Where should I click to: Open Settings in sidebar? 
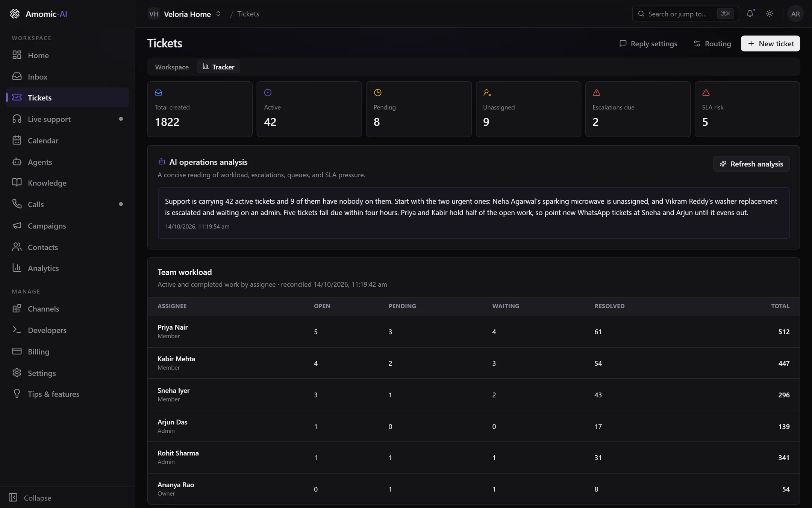tap(68, 373)
